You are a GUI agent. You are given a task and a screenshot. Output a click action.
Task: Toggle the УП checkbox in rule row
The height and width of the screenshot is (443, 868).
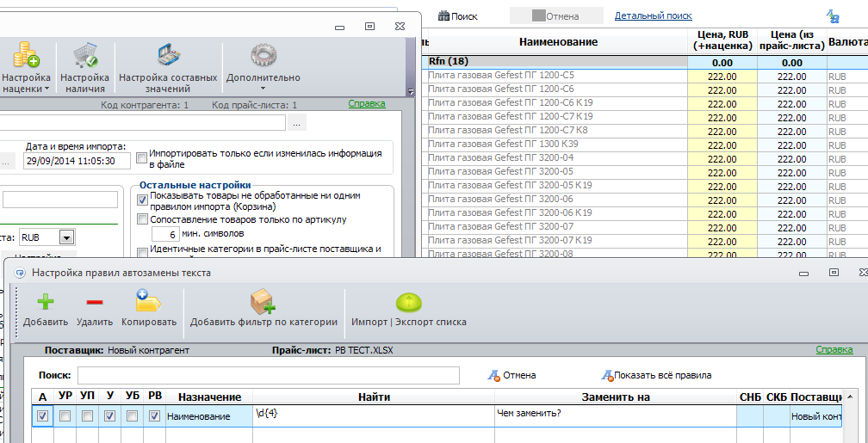click(x=87, y=415)
